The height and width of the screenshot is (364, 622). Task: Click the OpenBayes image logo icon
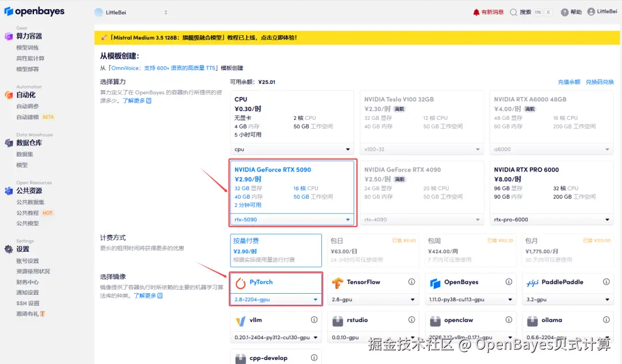tap(435, 283)
